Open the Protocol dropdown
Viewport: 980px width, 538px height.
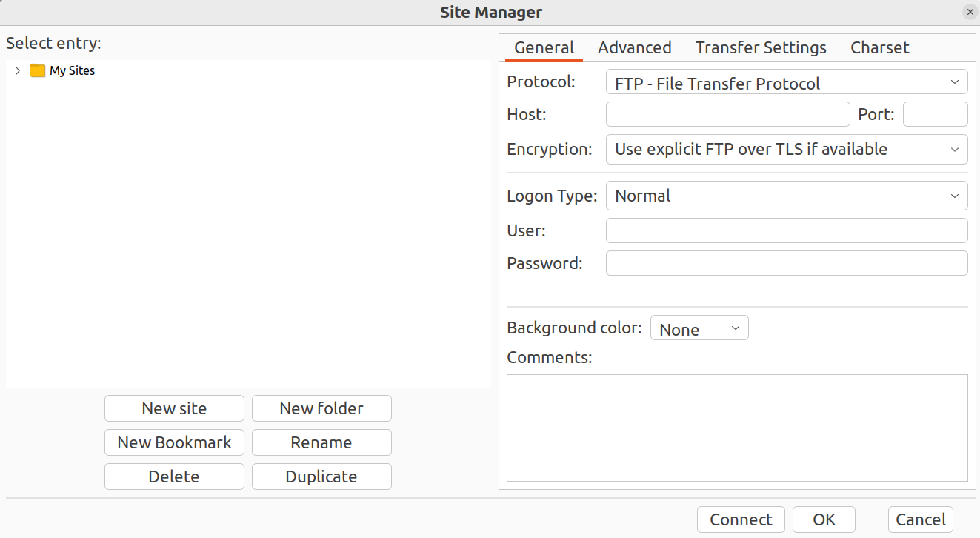click(787, 82)
